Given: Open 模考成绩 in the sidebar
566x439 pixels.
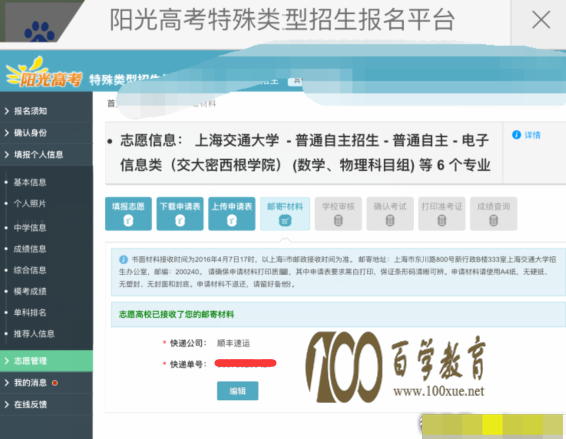Looking at the screenshot, I should point(30,291).
